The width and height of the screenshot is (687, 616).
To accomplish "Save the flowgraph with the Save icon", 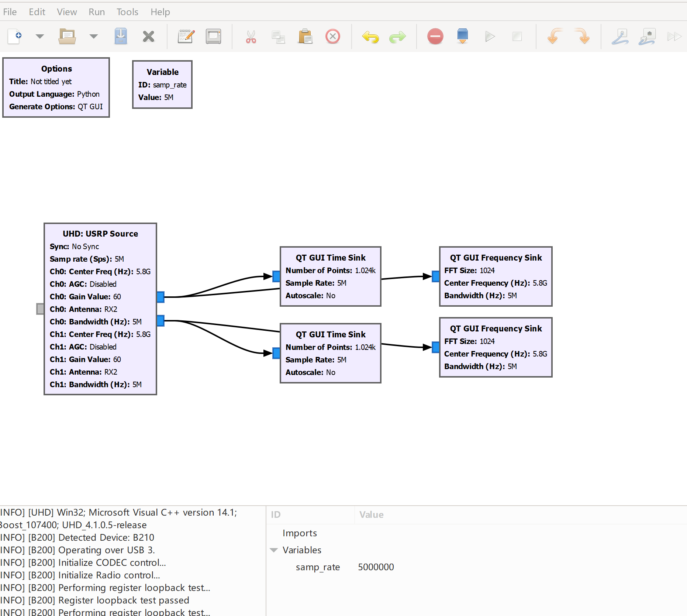I will pos(121,37).
